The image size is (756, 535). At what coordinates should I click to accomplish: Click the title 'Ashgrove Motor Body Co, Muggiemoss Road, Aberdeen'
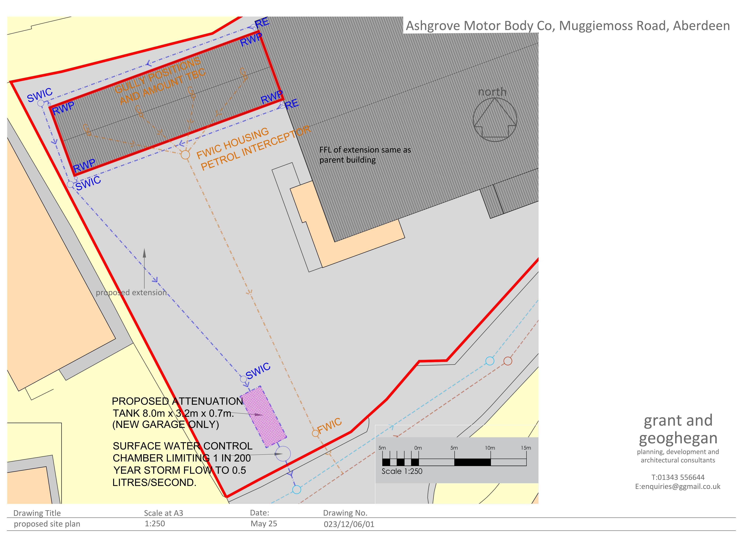[x=568, y=26]
